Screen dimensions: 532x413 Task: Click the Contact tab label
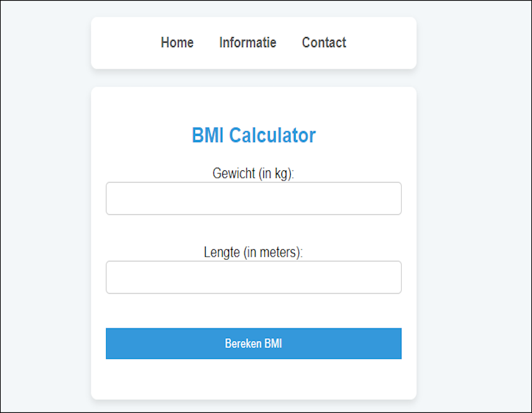click(x=324, y=43)
